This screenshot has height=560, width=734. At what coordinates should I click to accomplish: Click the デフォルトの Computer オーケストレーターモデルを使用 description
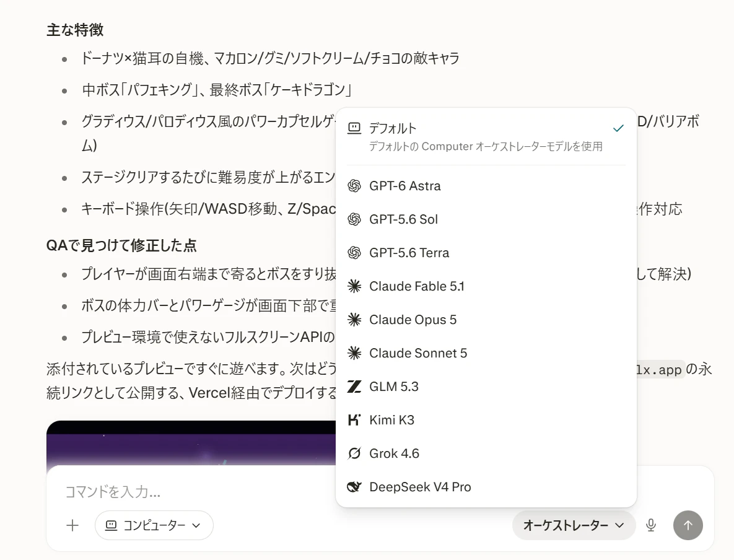(486, 147)
